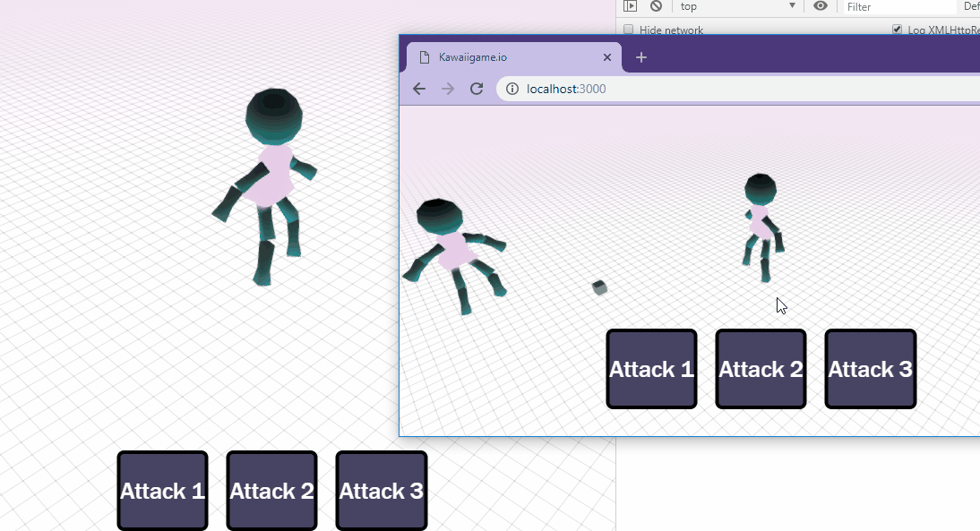Click the eye live expression icon
The image size is (980, 531).
[820, 6]
